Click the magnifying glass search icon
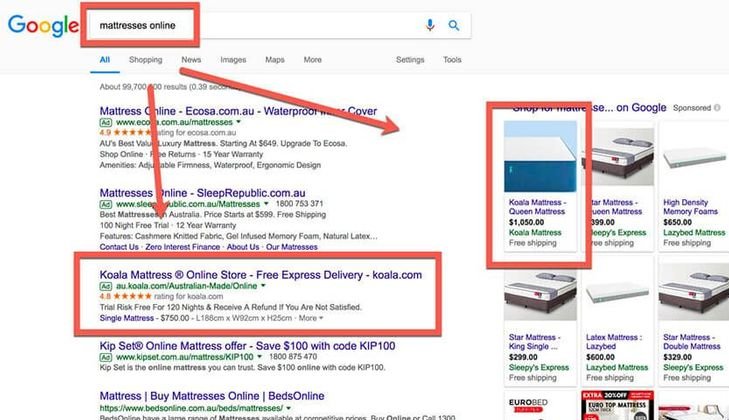The image size is (729, 420). point(454,25)
